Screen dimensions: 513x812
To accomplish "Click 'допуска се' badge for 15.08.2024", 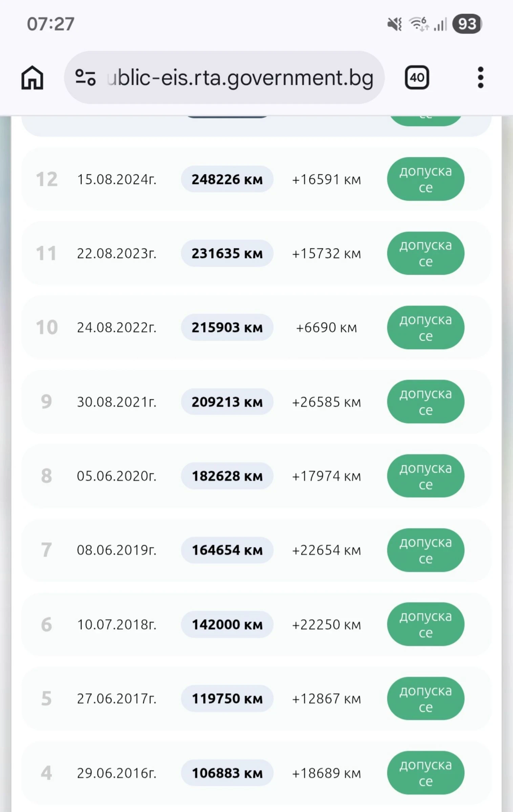I will pyautogui.click(x=426, y=179).
